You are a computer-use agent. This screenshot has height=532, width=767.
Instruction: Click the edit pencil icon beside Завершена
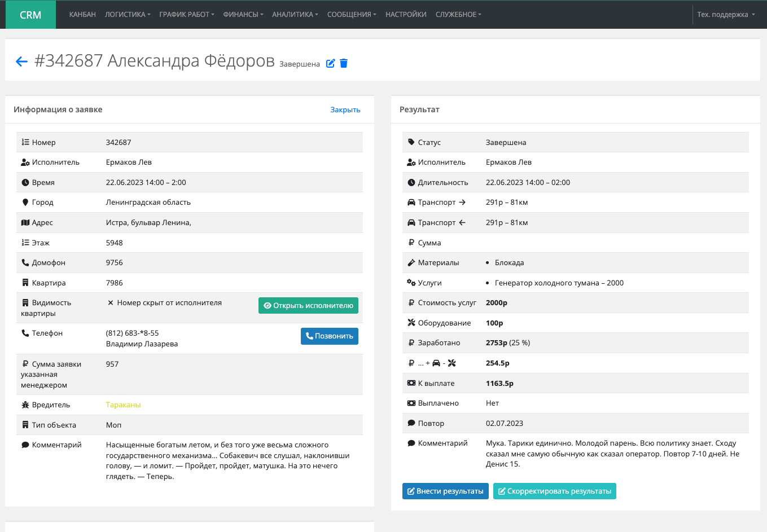pos(331,63)
